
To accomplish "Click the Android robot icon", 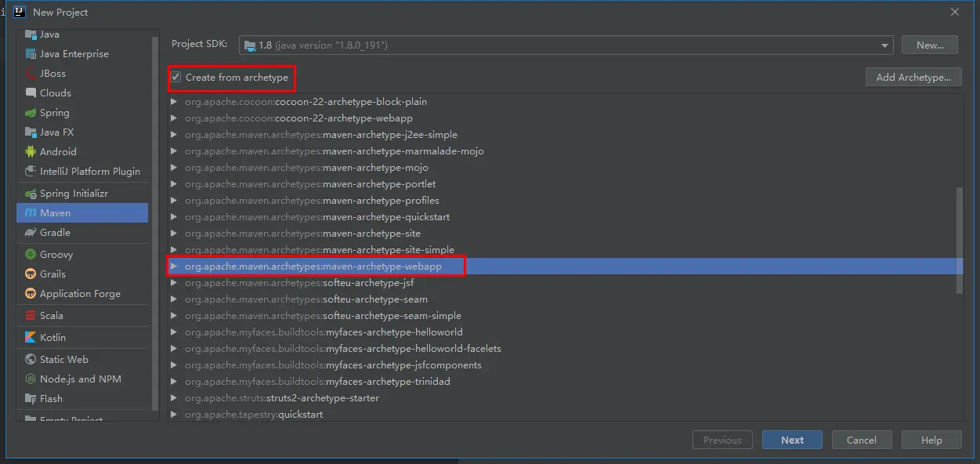I will 31,152.
